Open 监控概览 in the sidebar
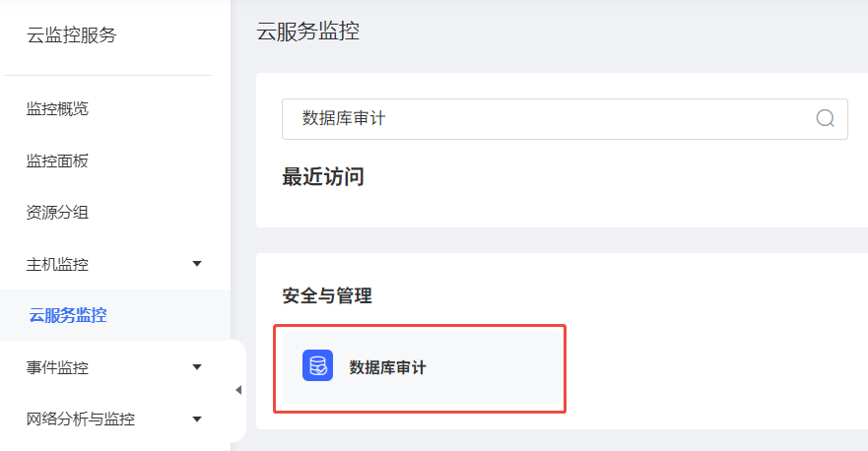 pyautogui.click(x=57, y=108)
